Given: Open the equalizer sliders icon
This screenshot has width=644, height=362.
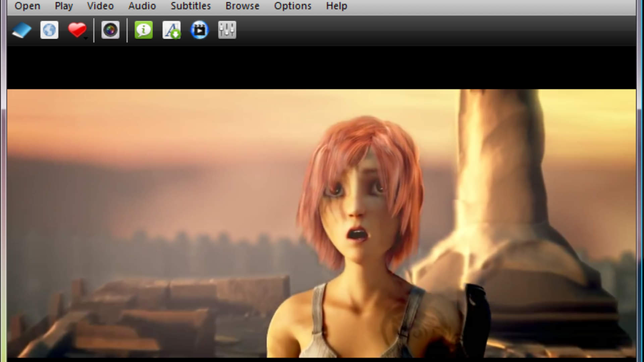Looking at the screenshot, I should (x=227, y=30).
